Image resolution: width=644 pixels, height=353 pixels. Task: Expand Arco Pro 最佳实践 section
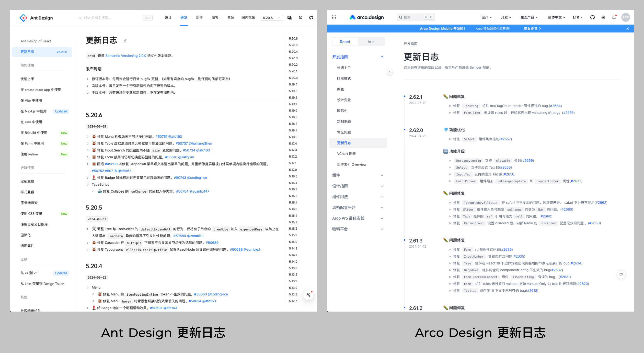[358, 218]
